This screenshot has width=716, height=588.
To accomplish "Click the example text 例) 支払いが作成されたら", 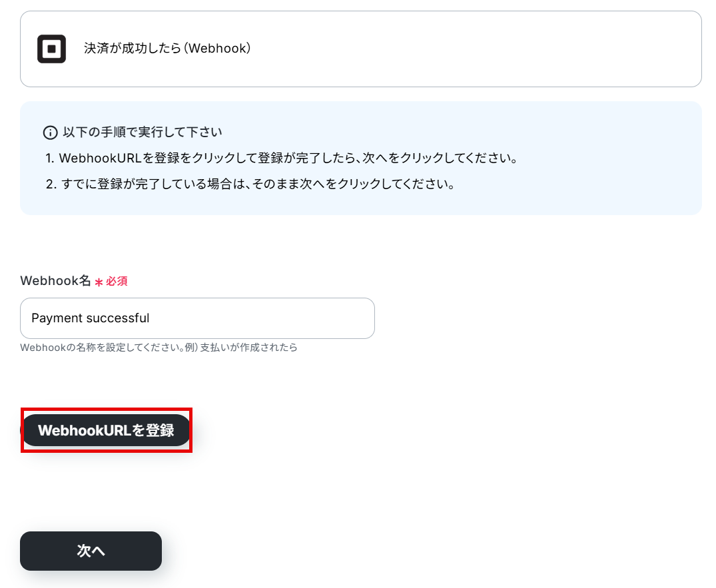I will click(x=241, y=348).
